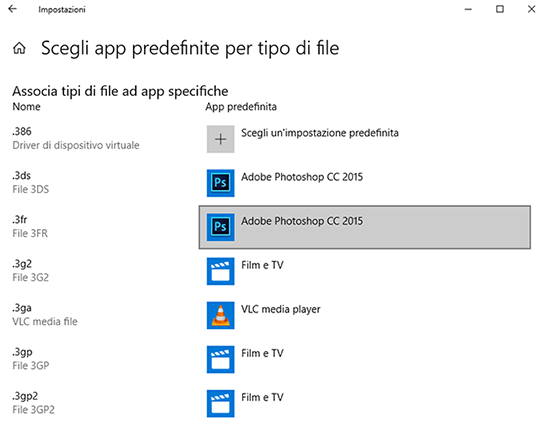
Task: Select 'File 3GP2' description
Action: click(34, 410)
